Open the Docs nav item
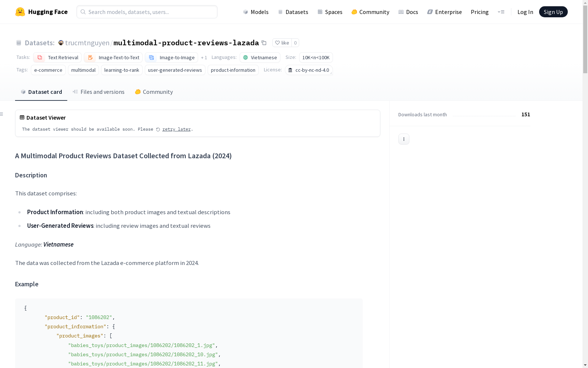The image size is (588, 368). click(x=408, y=12)
